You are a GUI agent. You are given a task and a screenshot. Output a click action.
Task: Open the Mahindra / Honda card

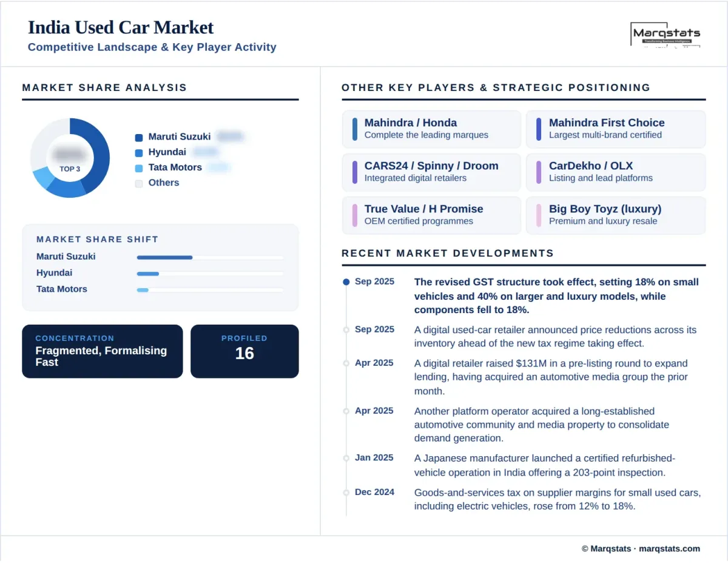(431, 129)
